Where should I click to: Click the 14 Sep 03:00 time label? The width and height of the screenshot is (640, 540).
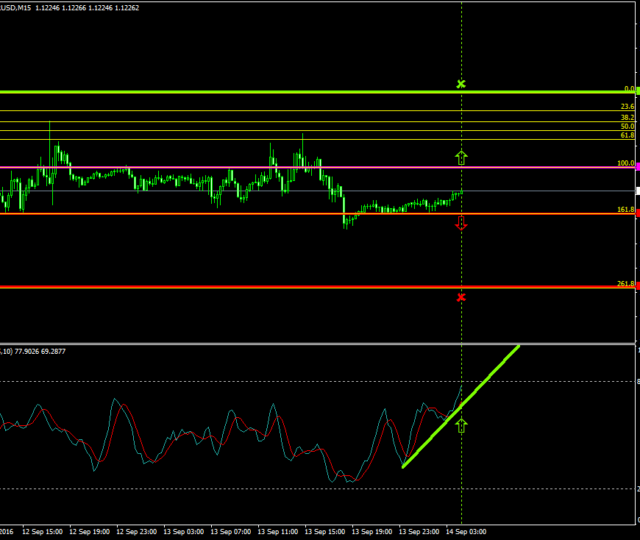[x=465, y=531]
